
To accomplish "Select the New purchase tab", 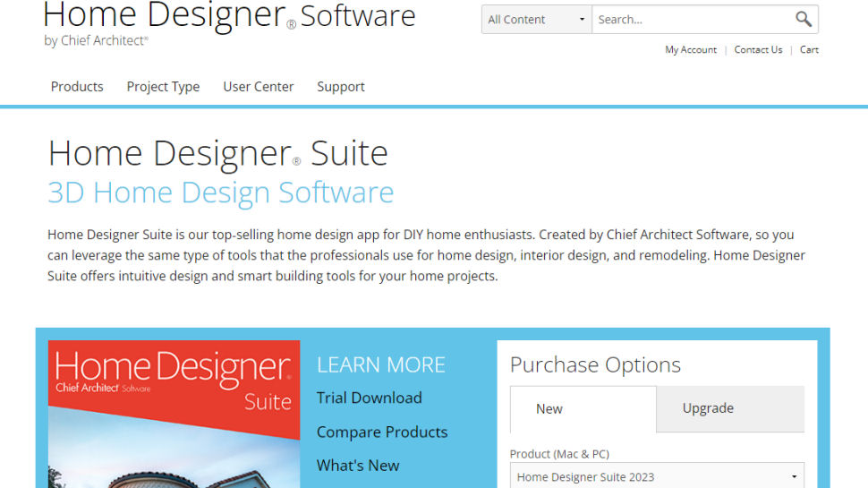I will click(x=583, y=409).
